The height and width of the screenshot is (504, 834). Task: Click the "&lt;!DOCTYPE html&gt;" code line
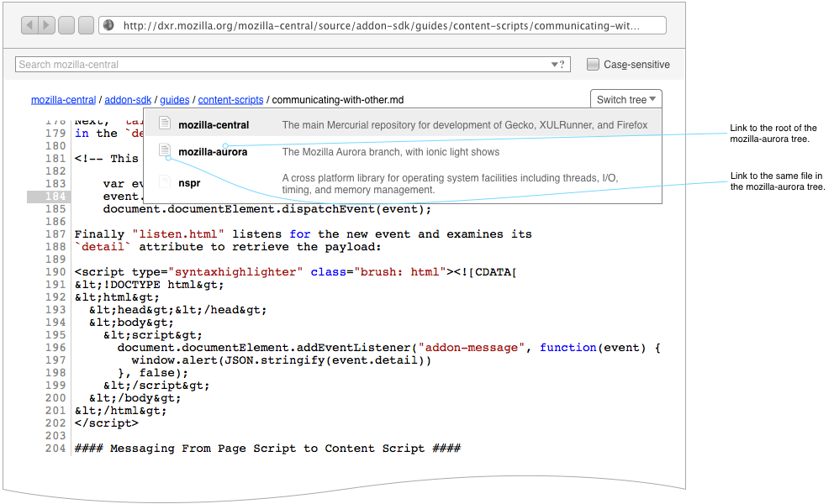tap(150, 285)
